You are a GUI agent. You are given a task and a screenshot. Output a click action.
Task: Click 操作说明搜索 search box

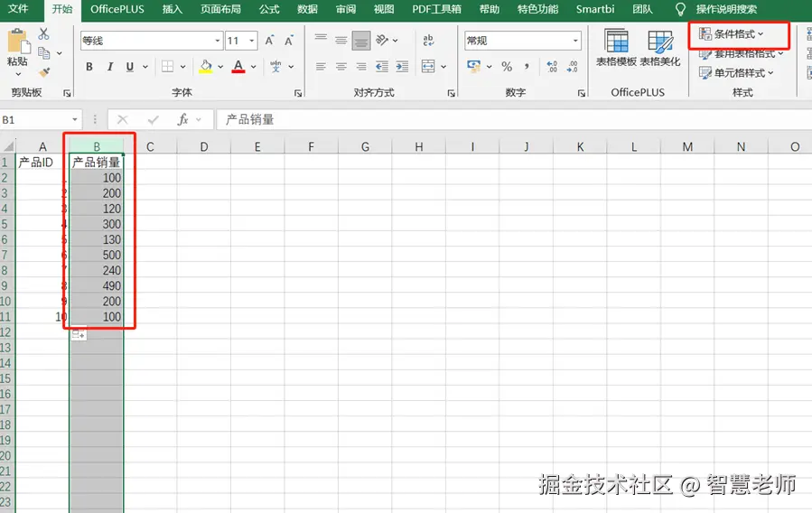pos(726,9)
